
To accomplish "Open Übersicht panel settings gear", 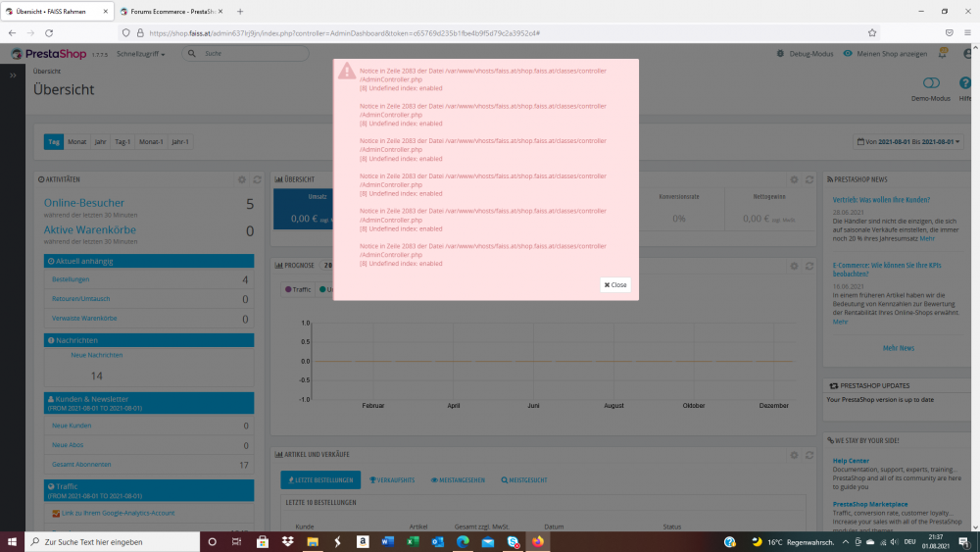I will tap(795, 180).
